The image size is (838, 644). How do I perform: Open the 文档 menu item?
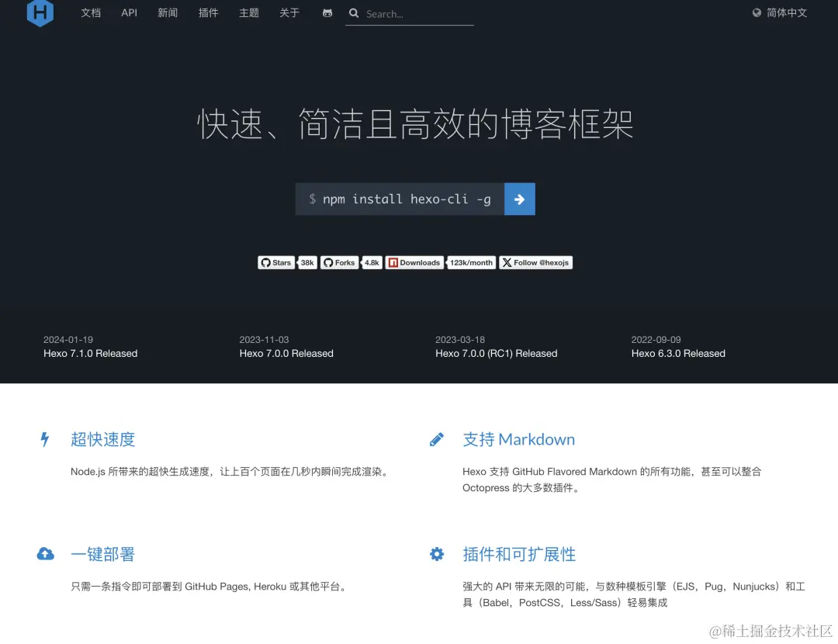click(x=91, y=12)
